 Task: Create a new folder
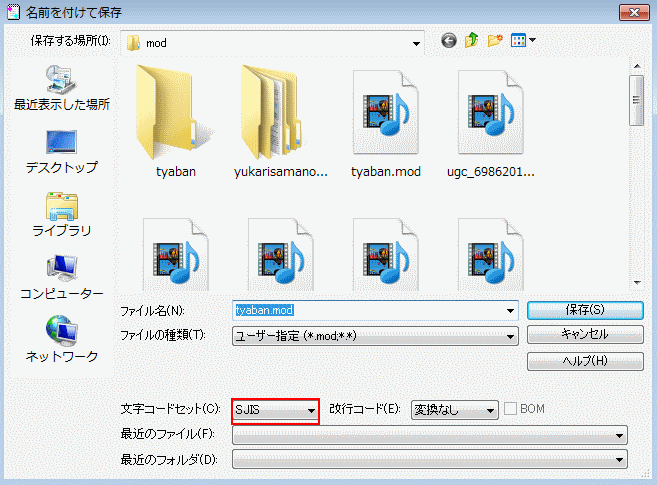(495, 41)
